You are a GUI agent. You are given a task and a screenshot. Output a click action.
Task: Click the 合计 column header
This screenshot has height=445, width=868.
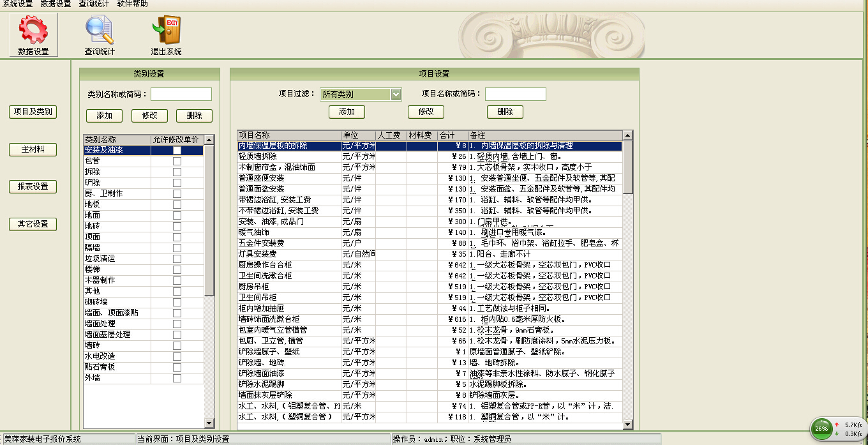pyautogui.click(x=453, y=135)
